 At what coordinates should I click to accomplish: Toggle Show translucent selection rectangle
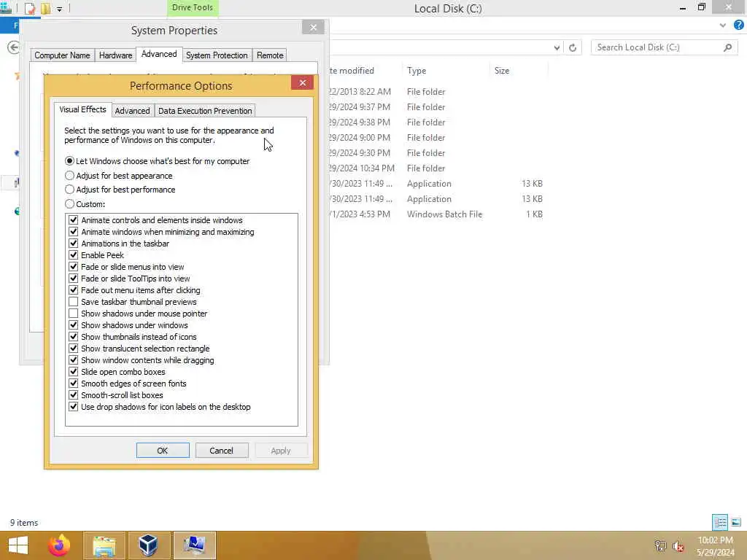click(74, 349)
